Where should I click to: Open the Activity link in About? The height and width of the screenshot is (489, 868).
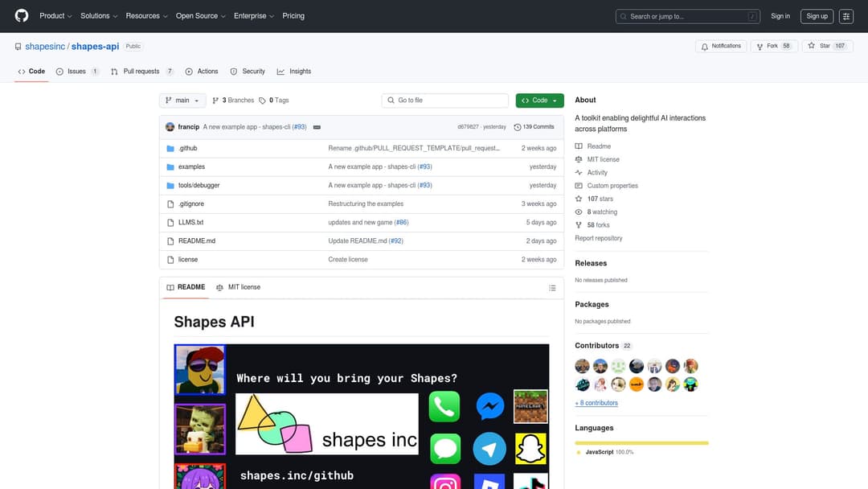[592, 173]
